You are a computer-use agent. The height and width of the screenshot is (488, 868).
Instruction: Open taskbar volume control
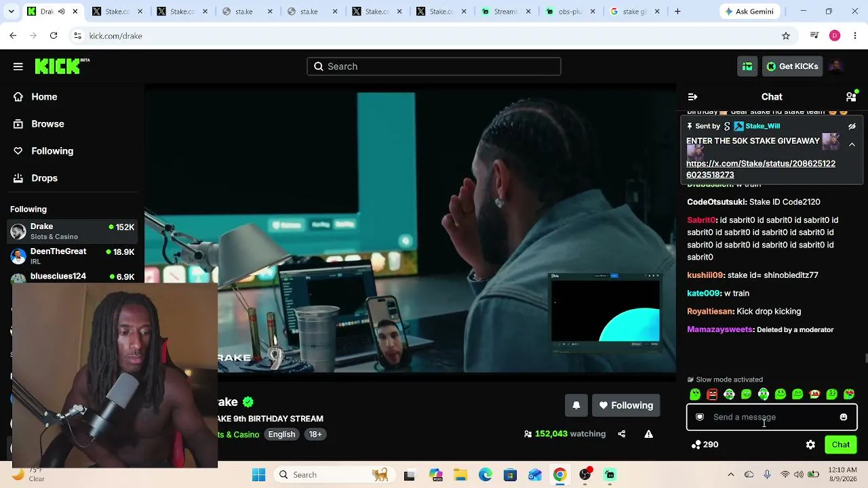point(799,475)
